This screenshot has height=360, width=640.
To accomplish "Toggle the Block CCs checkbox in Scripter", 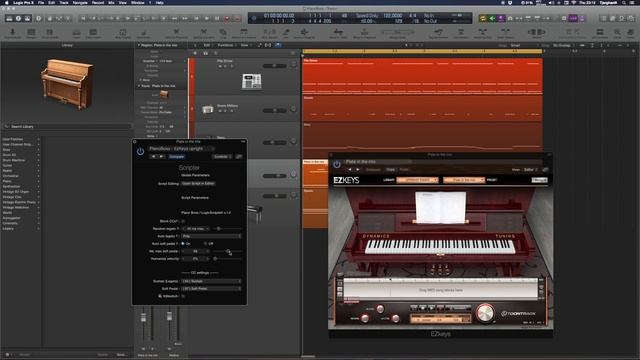I will click(x=183, y=221).
